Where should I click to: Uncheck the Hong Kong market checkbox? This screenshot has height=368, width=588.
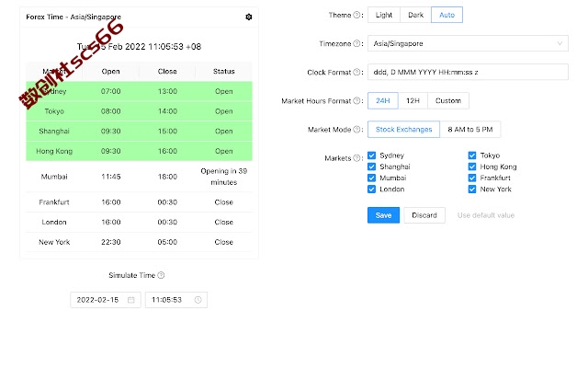point(472,167)
